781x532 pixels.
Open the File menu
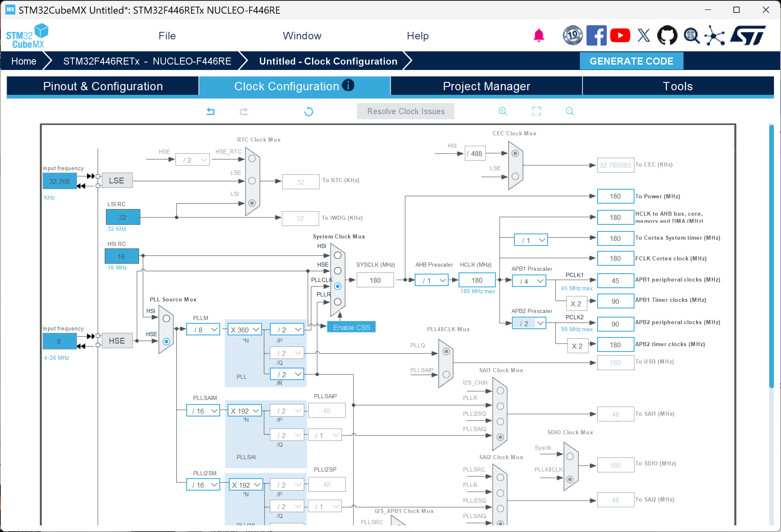(x=167, y=36)
